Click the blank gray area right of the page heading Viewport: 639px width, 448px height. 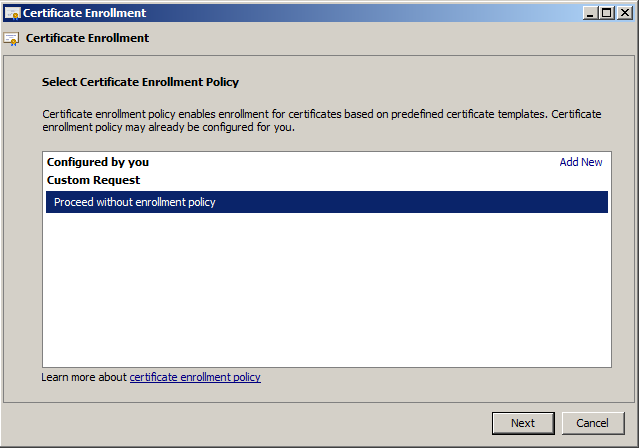click(x=428, y=82)
